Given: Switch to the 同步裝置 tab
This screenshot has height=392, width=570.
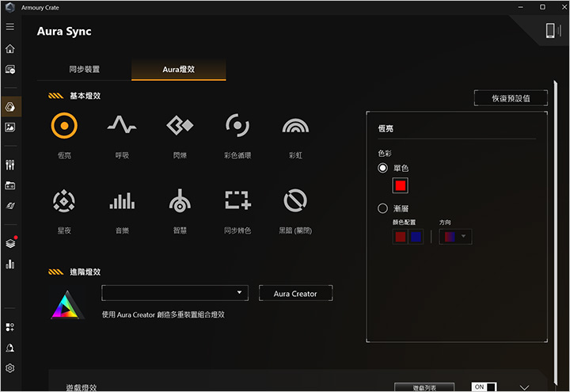Looking at the screenshot, I should coord(85,69).
